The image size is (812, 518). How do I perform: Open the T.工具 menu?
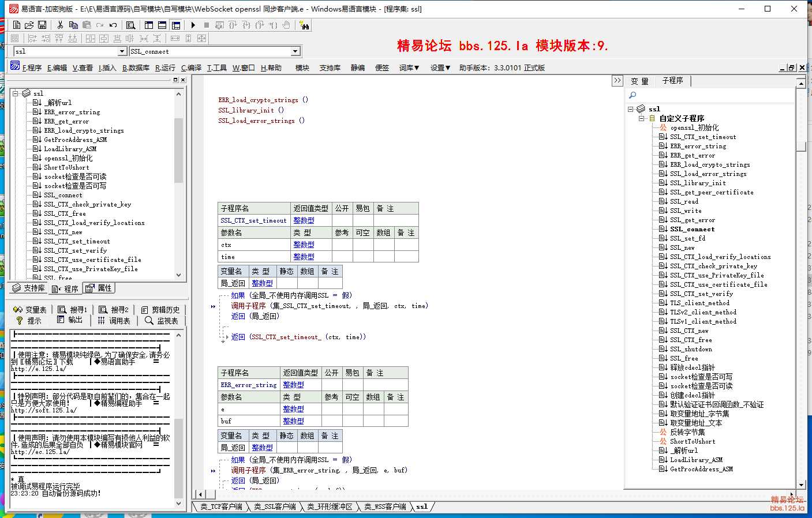coord(217,67)
